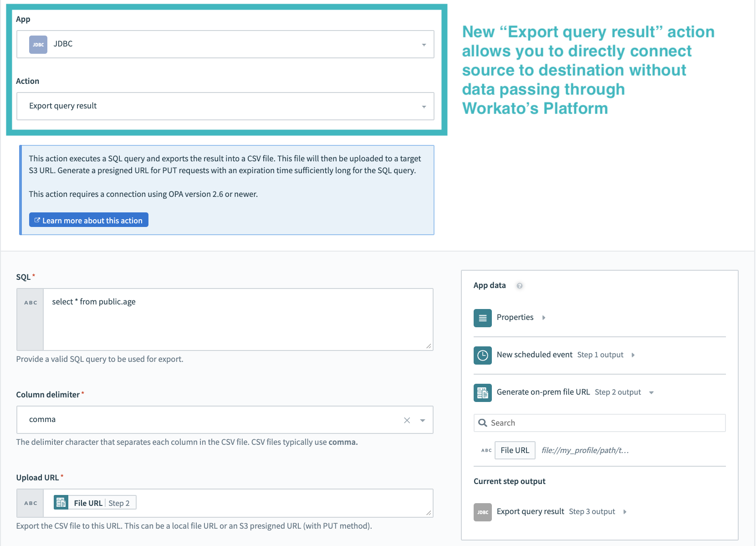Click the Generate on-prem file URL icon
This screenshot has height=546, width=756.
[x=483, y=392]
